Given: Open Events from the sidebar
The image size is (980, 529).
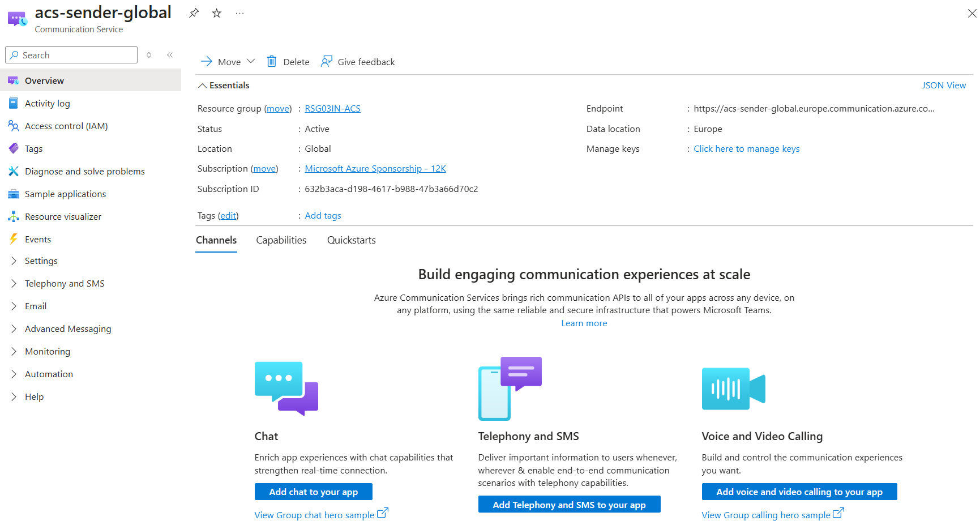Looking at the screenshot, I should click(37, 239).
